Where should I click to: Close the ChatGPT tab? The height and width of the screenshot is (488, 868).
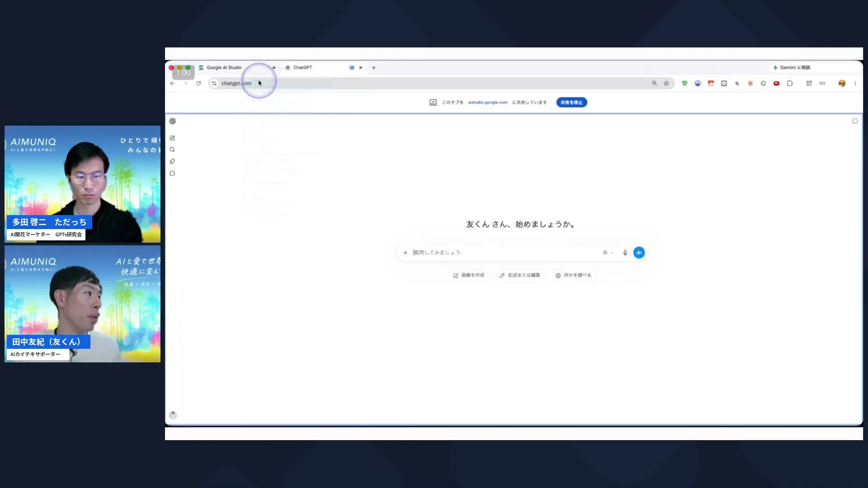[361, 68]
